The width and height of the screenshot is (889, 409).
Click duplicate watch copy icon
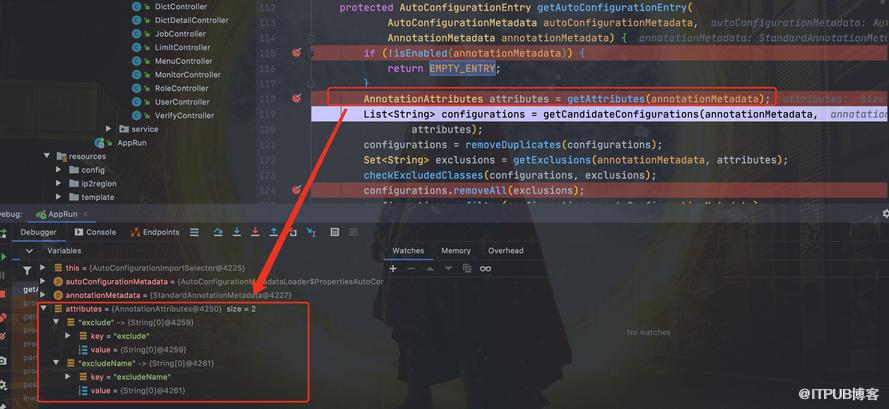coord(467,268)
